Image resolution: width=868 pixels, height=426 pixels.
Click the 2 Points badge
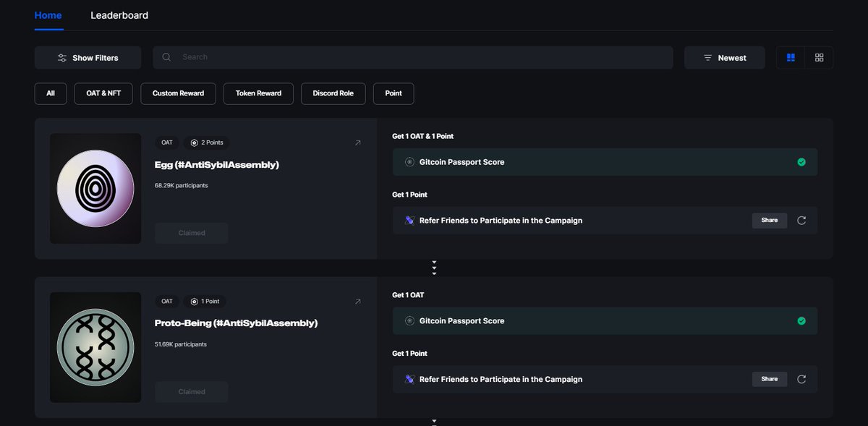tap(208, 142)
